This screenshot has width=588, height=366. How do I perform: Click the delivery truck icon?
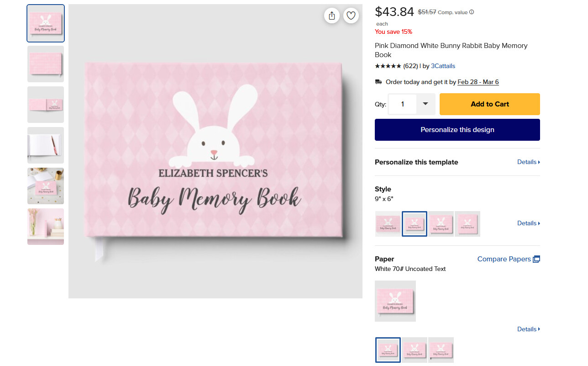pyautogui.click(x=378, y=82)
